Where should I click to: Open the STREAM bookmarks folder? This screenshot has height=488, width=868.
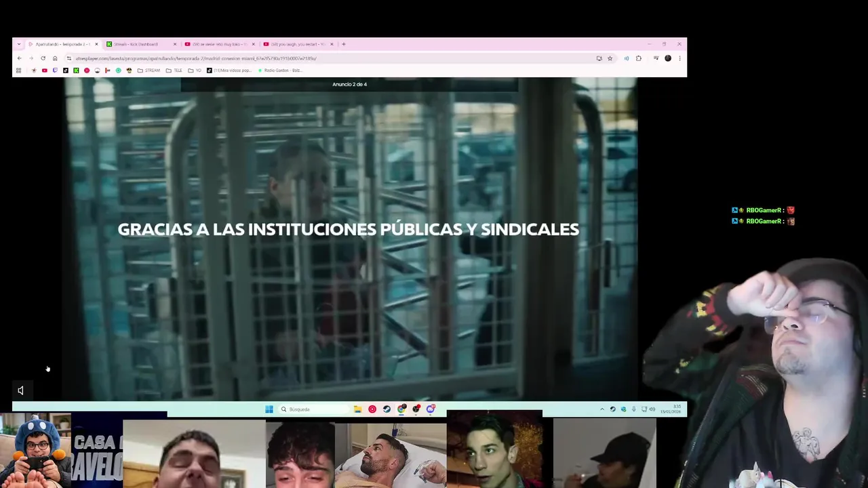pyautogui.click(x=149, y=70)
